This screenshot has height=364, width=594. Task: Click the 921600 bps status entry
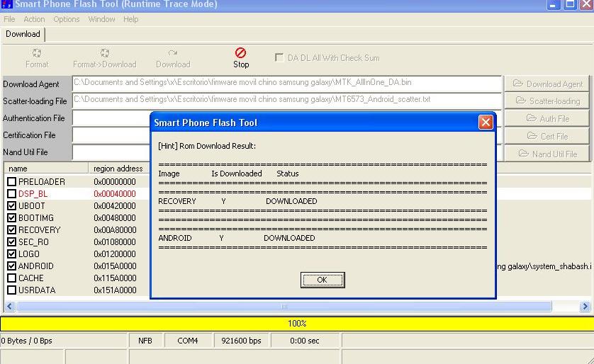click(x=241, y=341)
